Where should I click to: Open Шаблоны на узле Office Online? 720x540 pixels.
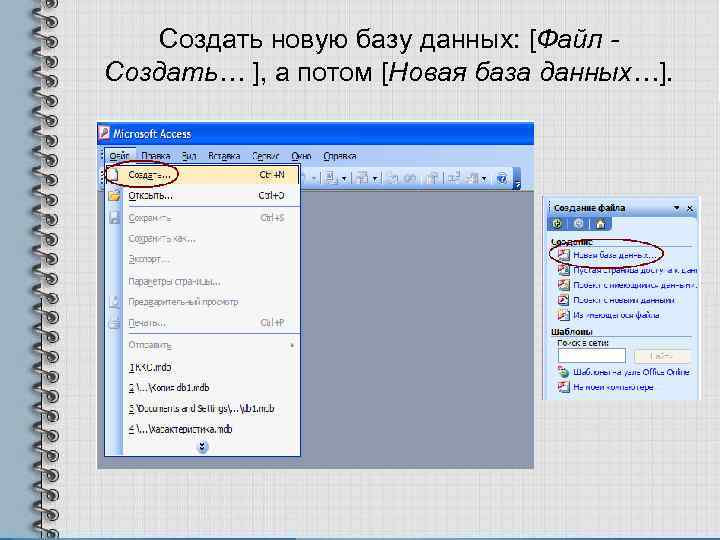point(631,372)
